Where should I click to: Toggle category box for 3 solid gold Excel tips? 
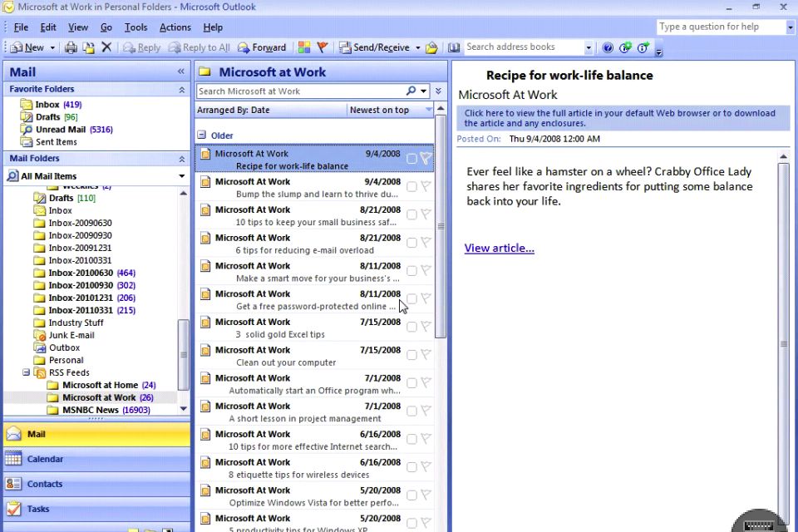(x=411, y=327)
